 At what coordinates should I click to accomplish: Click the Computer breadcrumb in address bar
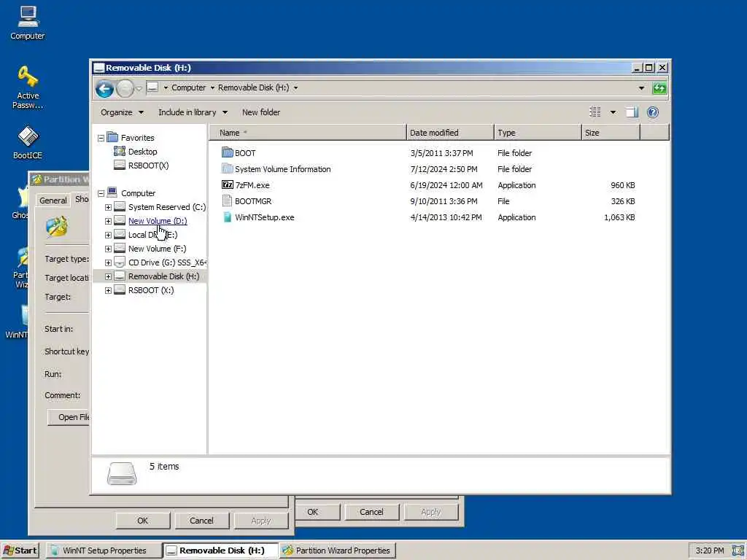pyautogui.click(x=189, y=87)
